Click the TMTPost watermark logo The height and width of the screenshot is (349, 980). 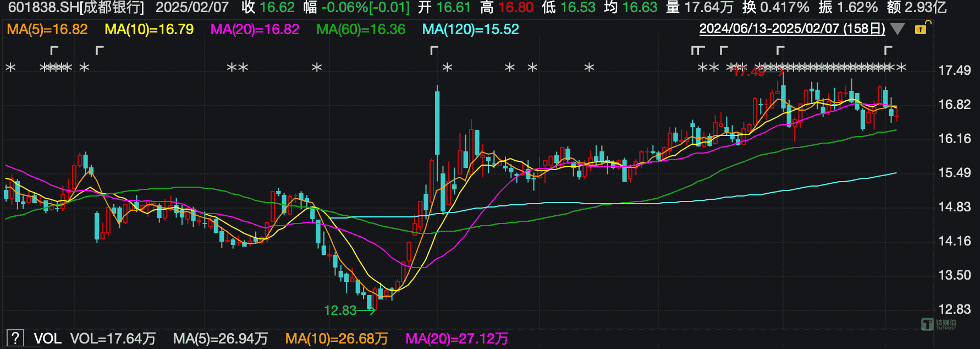click(939, 324)
